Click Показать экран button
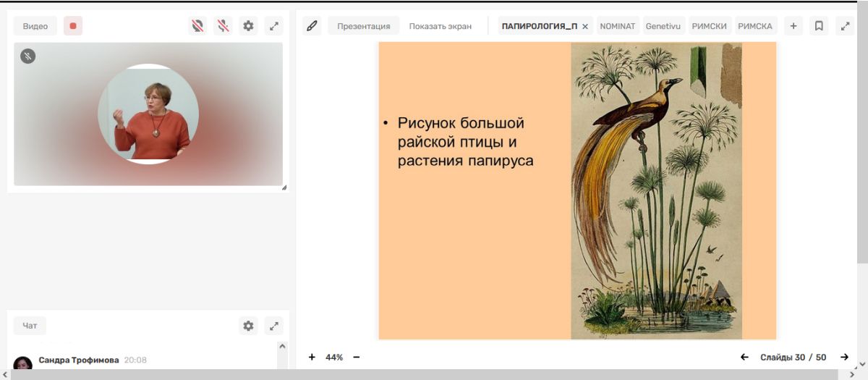This screenshot has height=380, width=868. [440, 26]
